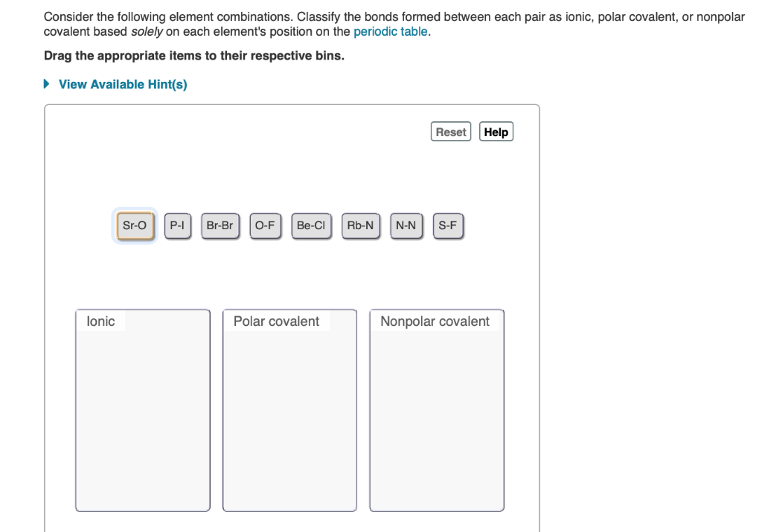Select the Rb-N item

360,225
